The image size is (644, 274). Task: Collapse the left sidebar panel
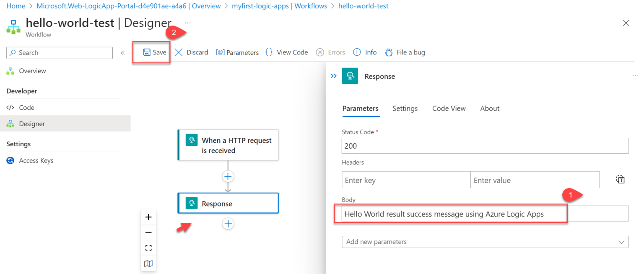(122, 52)
